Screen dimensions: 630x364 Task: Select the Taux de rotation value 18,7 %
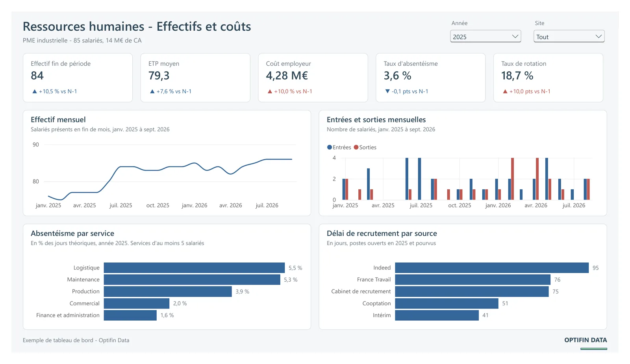(517, 76)
